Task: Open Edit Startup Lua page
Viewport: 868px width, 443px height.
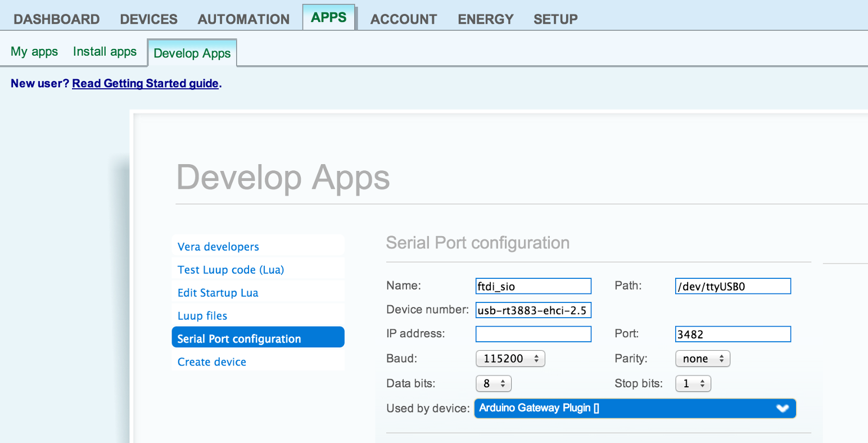Action: 218,293
